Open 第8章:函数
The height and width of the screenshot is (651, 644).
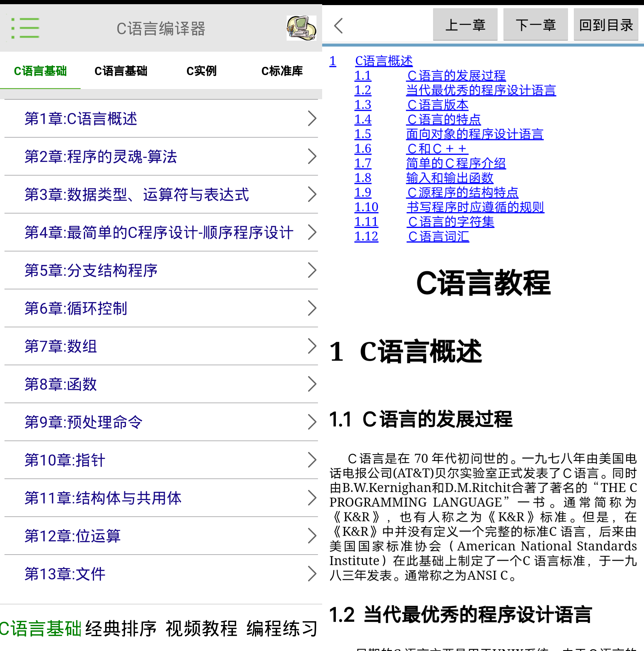(x=161, y=384)
